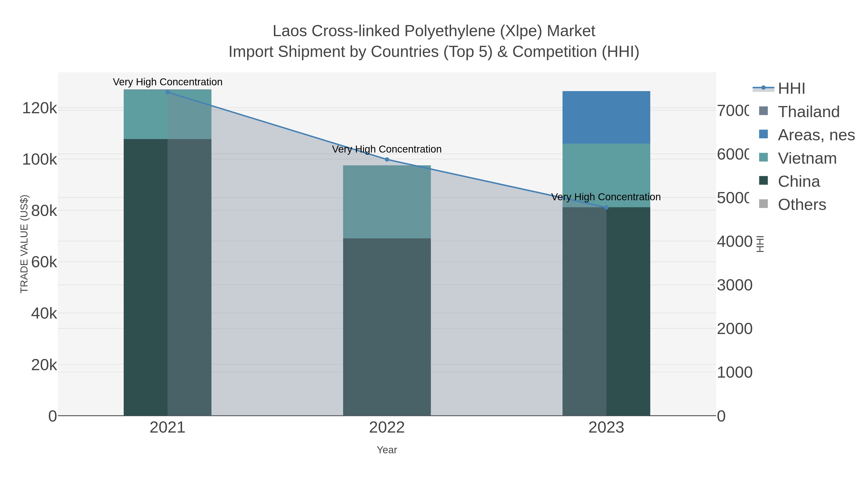
Task: Click the TRADE VALUE (US$) axis title
Action: click(24, 244)
